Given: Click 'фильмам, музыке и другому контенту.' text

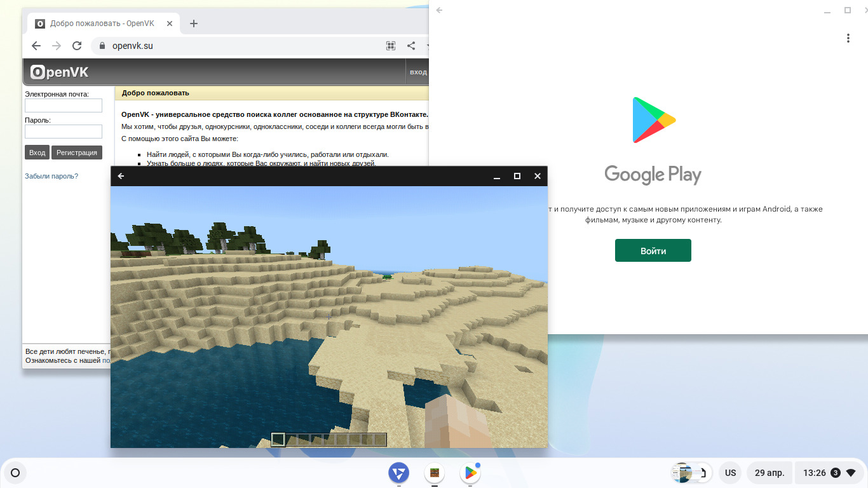Looking at the screenshot, I should 653,220.
